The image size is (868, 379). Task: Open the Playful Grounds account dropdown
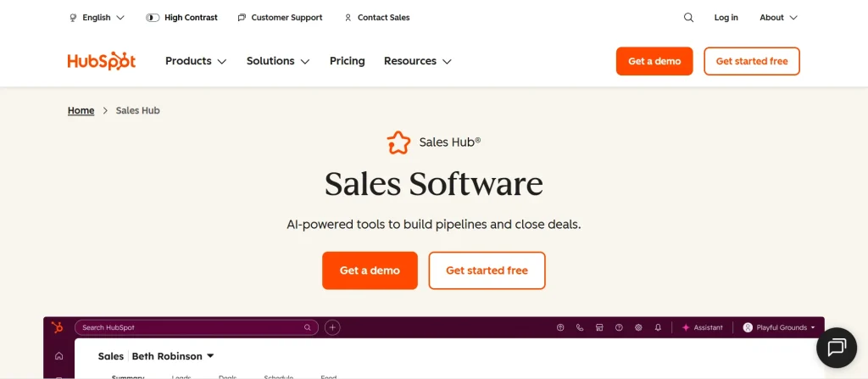click(780, 327)
